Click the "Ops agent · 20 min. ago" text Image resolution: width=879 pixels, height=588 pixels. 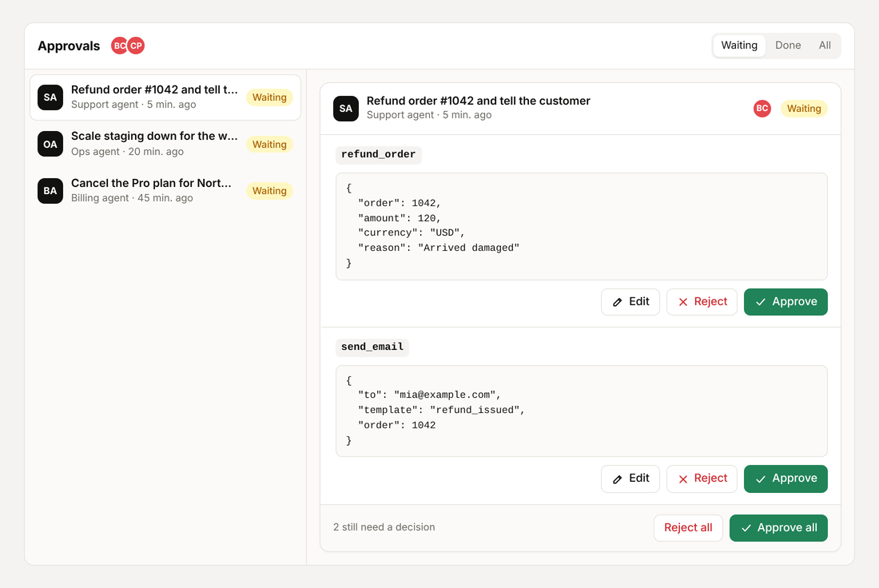tap(127, 151)
